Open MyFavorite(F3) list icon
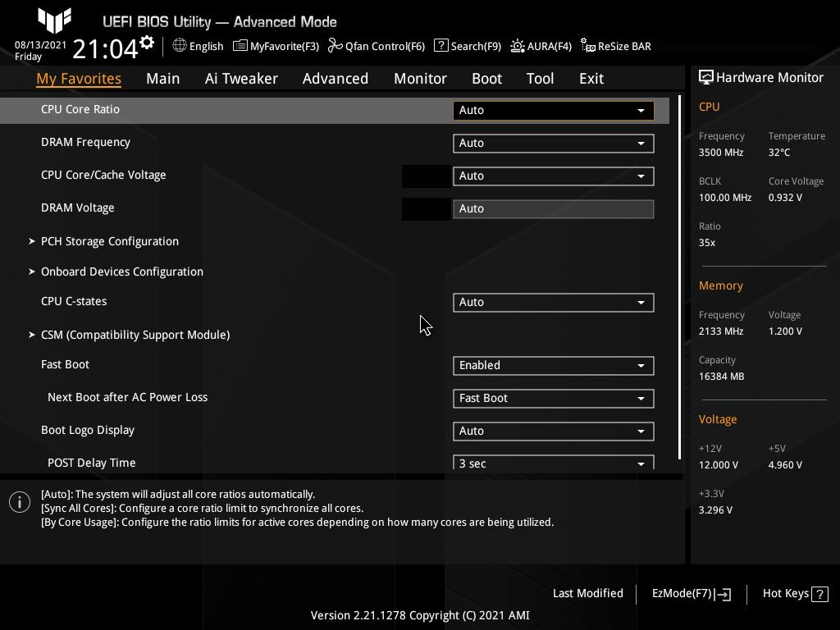This screenshot has height=630, width=840. coord(240,46)
